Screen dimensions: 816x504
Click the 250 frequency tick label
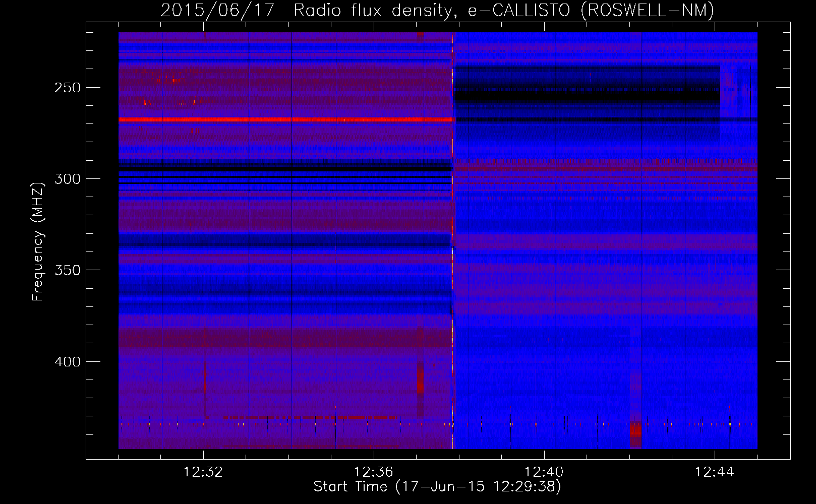coord(68,88)
